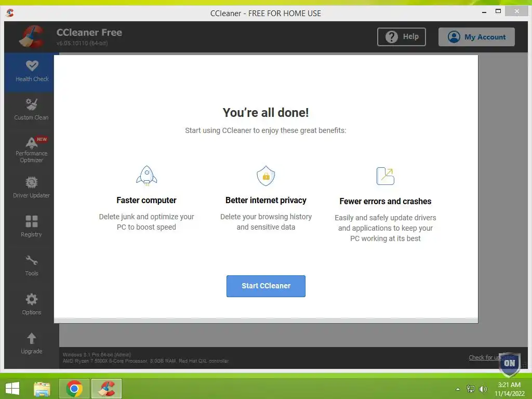Viewport: 532px width, 399px height.
Task: Open the Options settings section
Action: (32, 305)
